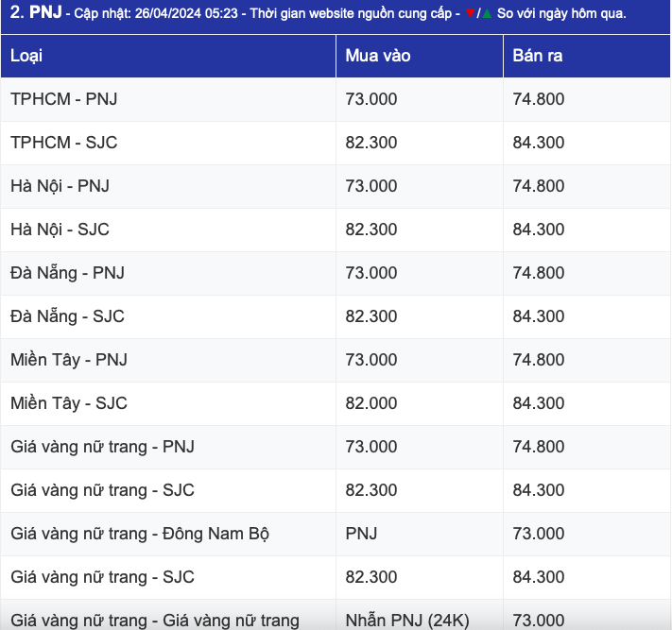Select the "Giá vàng nữ trang - Đông Nam Bộ" cell
672x630 pixels.
[x=140, y=534]
